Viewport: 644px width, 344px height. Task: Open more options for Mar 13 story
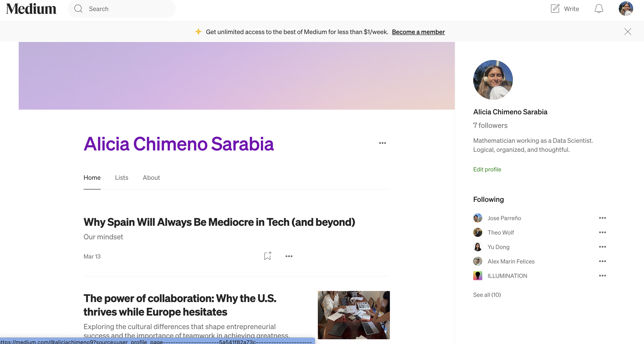coord(289,256)
